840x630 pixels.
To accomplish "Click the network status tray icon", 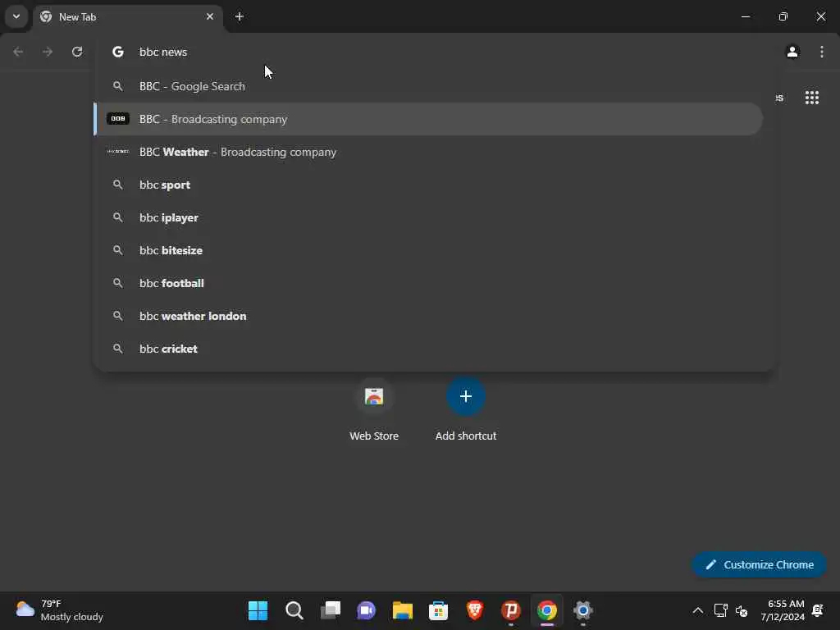I will pos(720,610).
